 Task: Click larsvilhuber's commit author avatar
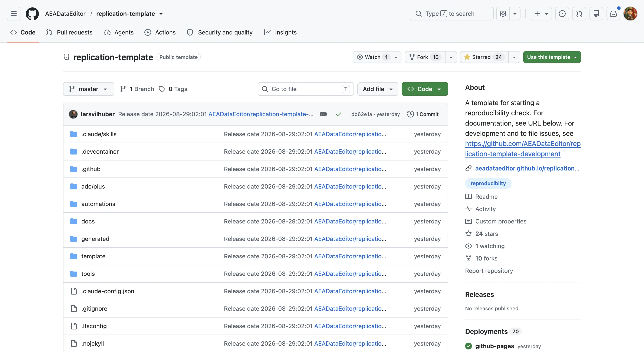tap(73, 114)
